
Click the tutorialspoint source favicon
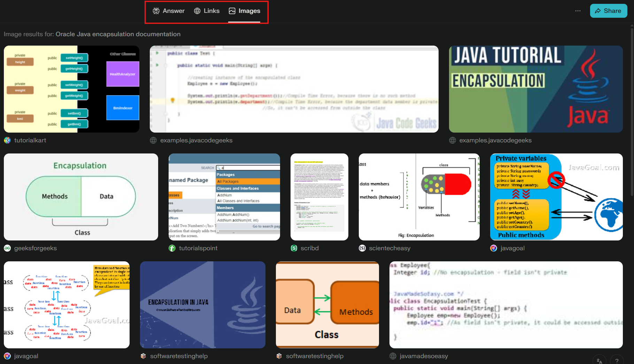(x=172, y=248)
